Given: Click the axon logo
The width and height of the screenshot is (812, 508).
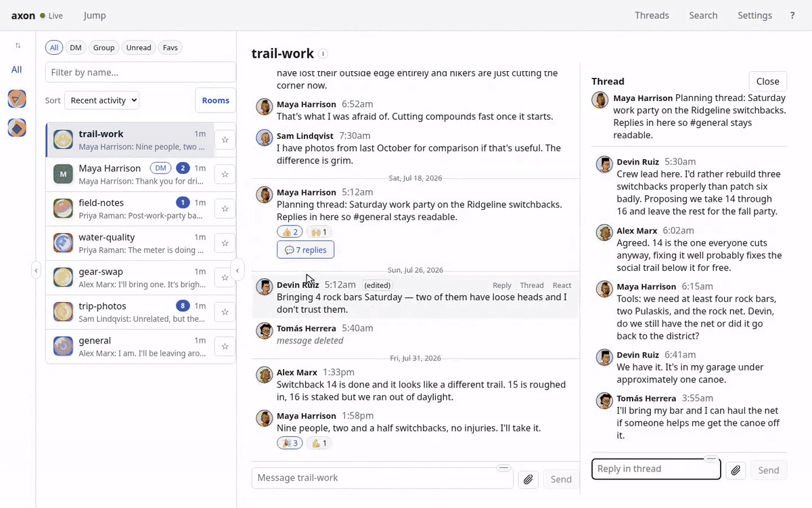Looking at the screenshot, I should click(23, 16).
